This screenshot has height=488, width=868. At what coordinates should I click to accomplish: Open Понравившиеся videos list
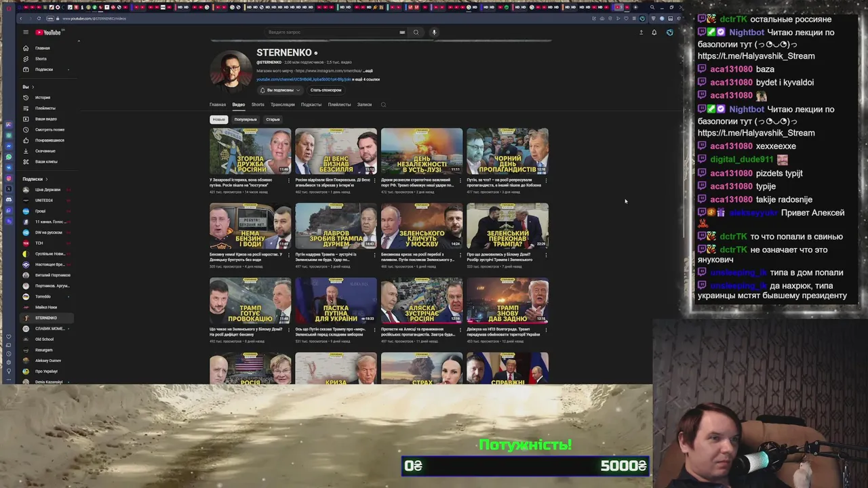[49, 140]
